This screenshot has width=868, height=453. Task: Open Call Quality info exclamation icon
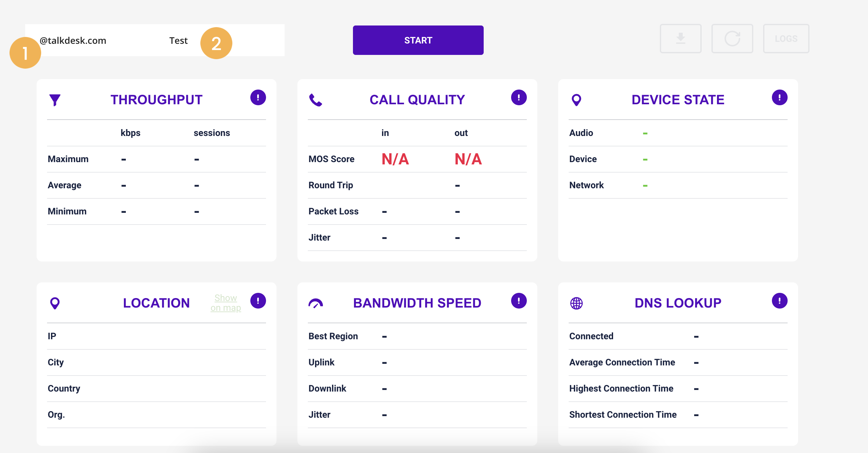pos(519,97)
